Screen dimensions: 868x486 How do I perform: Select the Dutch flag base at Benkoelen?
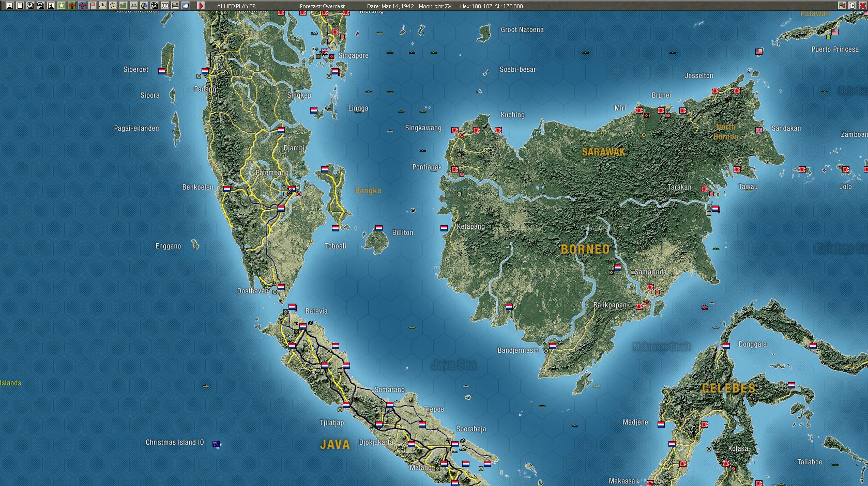[226, 189]
